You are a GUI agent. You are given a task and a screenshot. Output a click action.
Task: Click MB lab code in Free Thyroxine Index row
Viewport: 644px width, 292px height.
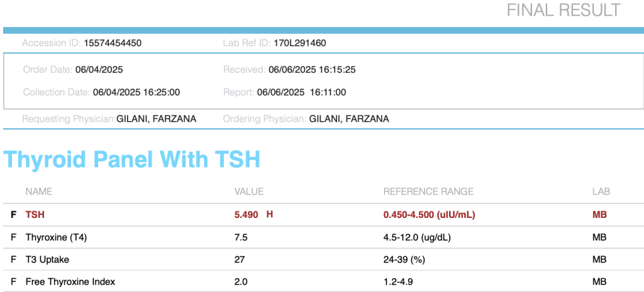tap(599, 282)
